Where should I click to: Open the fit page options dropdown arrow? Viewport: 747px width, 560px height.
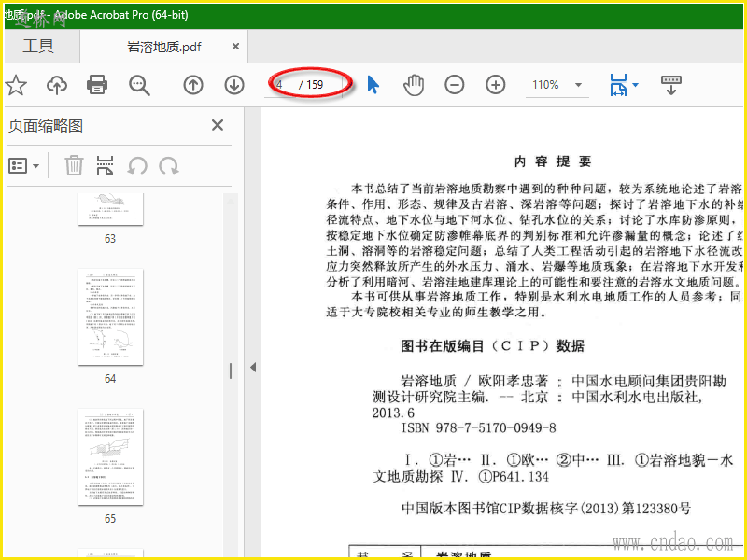635,86
